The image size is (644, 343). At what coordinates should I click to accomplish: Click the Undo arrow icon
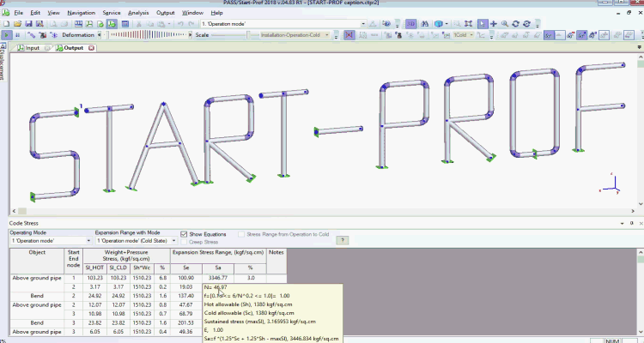pos(180,24)
